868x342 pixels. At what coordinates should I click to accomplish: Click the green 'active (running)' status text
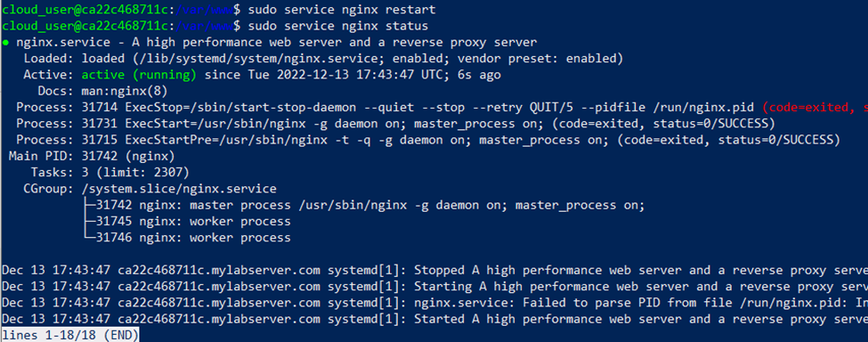click(x=139, y=75)
